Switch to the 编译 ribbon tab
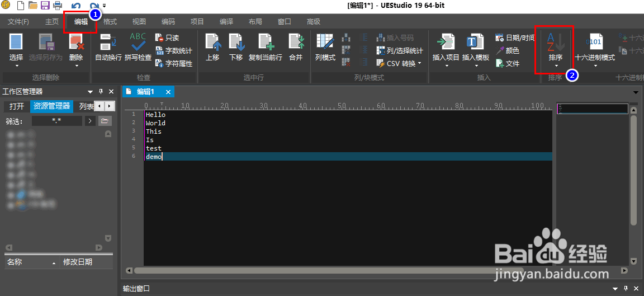Screen dimensions: 644x296 tap(226, 22)
